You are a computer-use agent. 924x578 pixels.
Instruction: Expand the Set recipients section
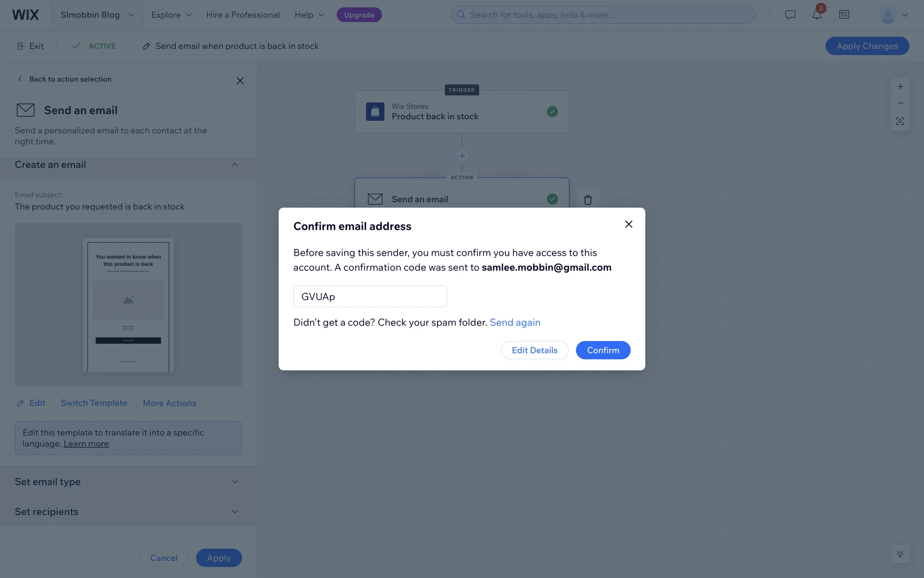pos(235,512)
